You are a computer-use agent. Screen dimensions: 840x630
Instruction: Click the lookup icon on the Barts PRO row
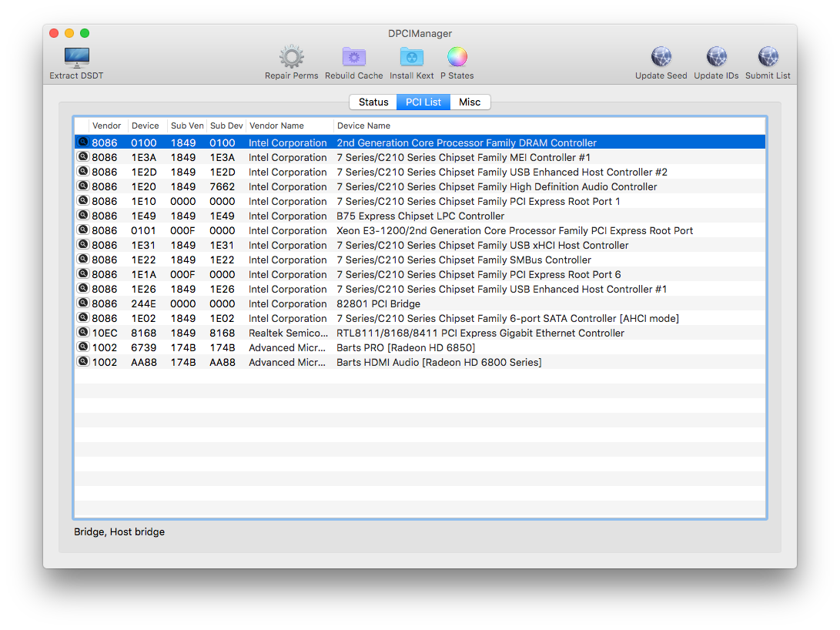coord(82,347)
